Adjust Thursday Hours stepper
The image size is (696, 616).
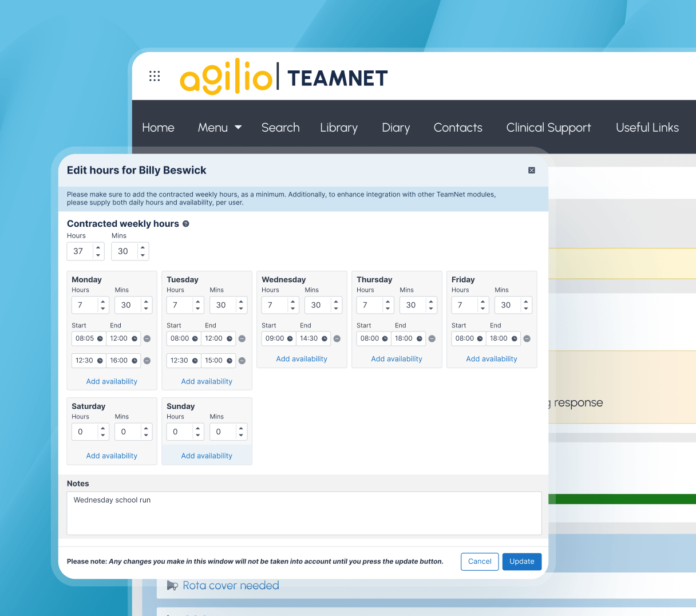tap(388, 305)
